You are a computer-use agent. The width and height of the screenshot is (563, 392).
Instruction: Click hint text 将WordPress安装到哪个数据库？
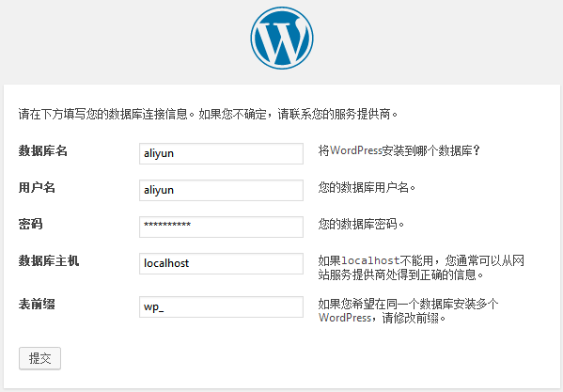click(399, 150)
